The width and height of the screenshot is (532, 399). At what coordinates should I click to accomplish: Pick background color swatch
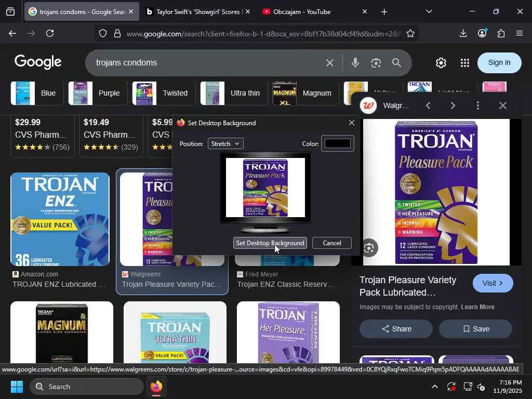click(x=338, y=143)
